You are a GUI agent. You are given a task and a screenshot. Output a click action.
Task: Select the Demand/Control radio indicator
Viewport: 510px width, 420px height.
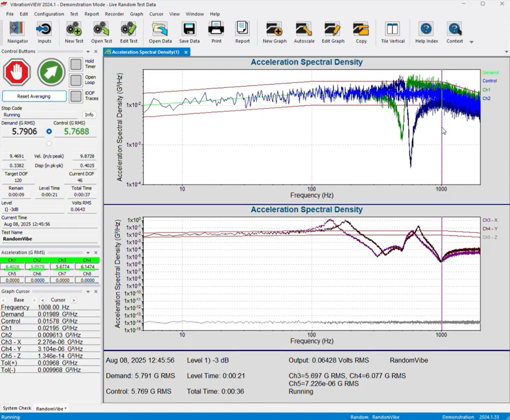[49, 131]
